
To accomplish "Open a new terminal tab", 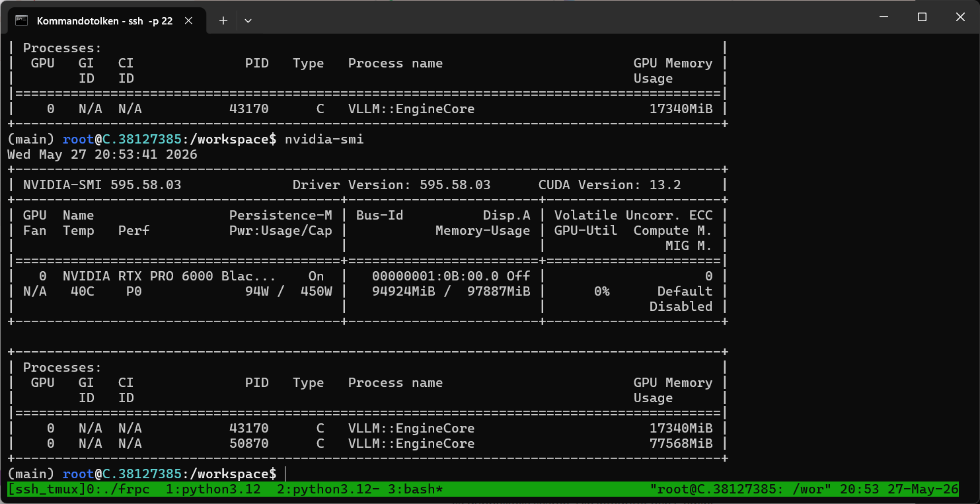I will 223,21.
